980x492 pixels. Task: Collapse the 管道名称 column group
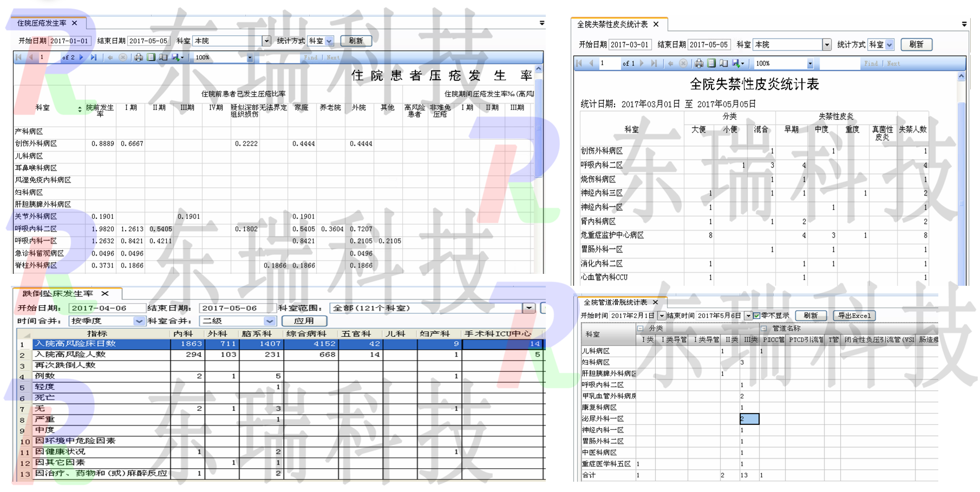tap(764, 328)
